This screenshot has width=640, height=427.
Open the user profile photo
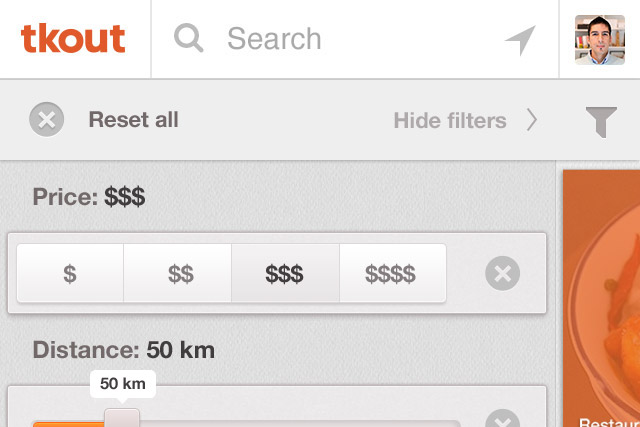coord(600,40)
